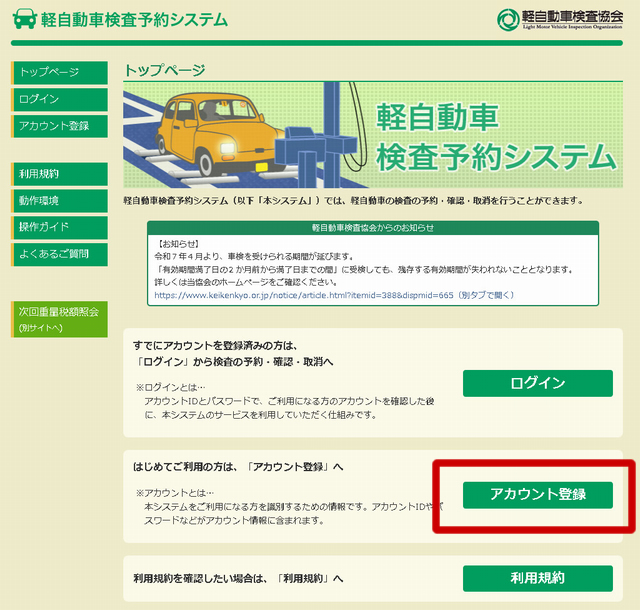Click the yellow car banner image

(373, 135)
